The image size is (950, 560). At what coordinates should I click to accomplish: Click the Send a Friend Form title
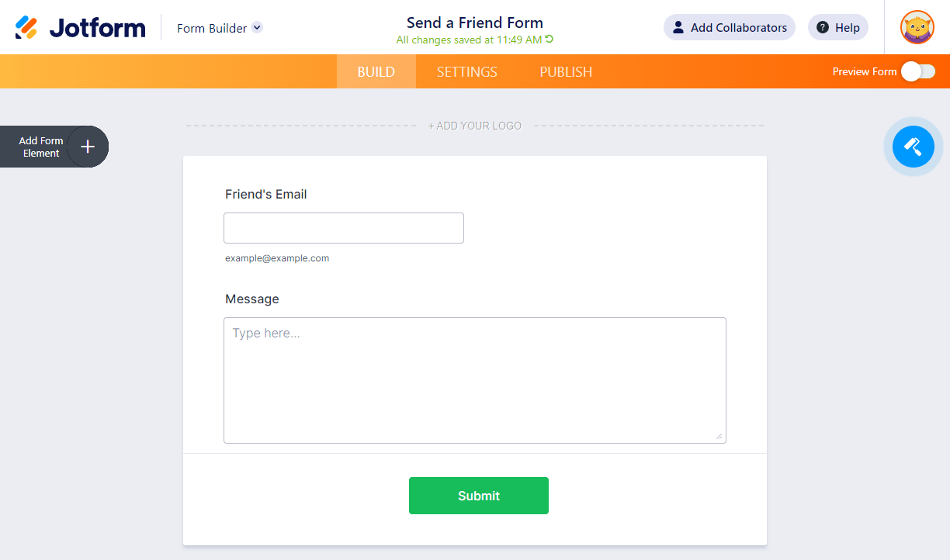(475, 22)
